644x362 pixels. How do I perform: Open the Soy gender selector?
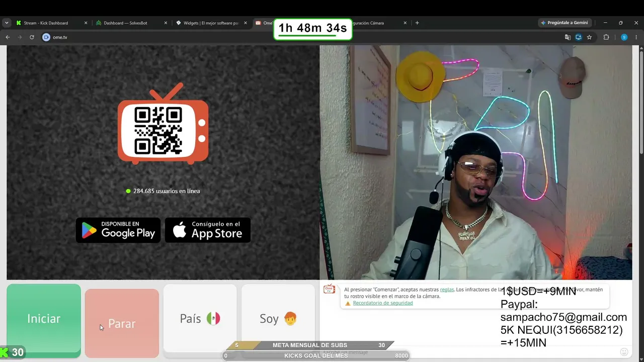click(x=278, y=319)
